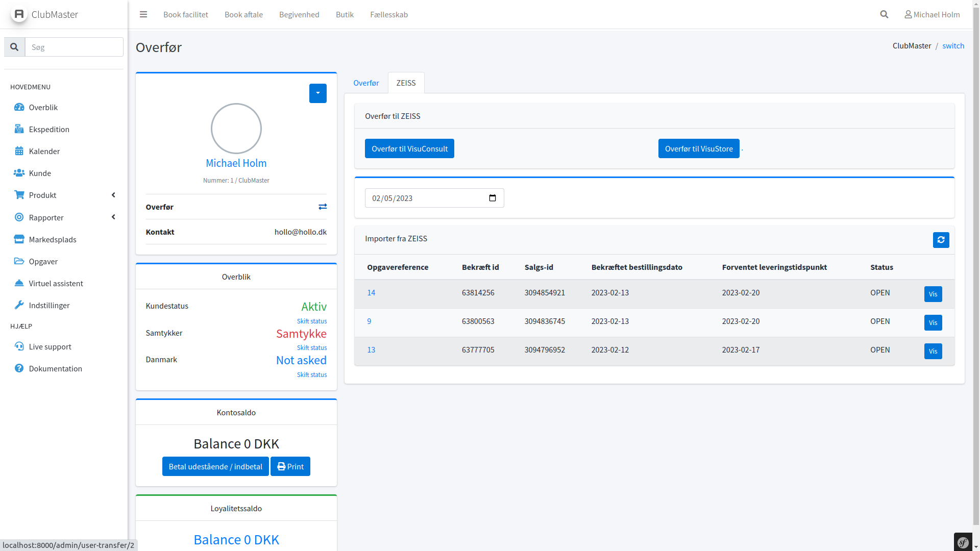The height and width of the screenshot is (551, 980).
Task: Click Skift status under Samtykke
Action: [311, 347]
